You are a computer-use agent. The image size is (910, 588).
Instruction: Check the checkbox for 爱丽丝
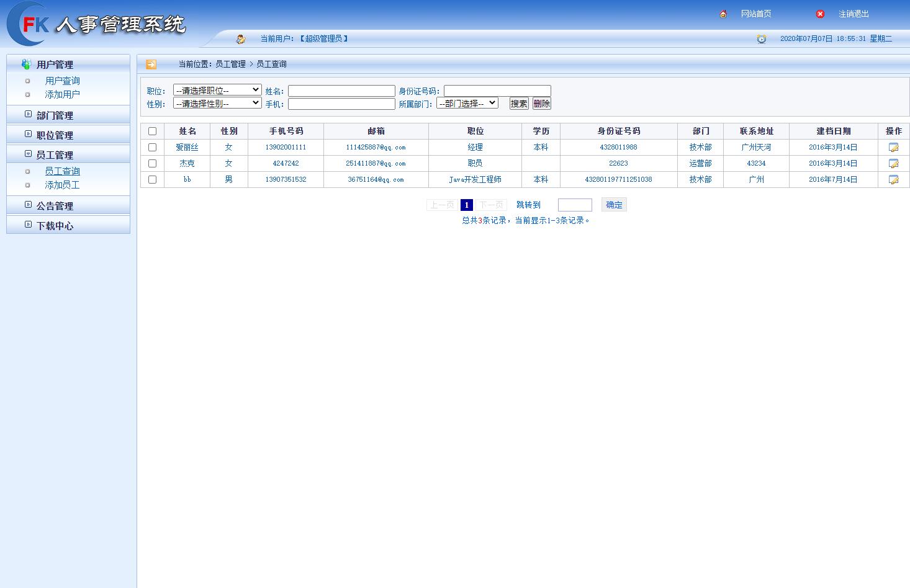pyautogui.click(x=152, y=147)
